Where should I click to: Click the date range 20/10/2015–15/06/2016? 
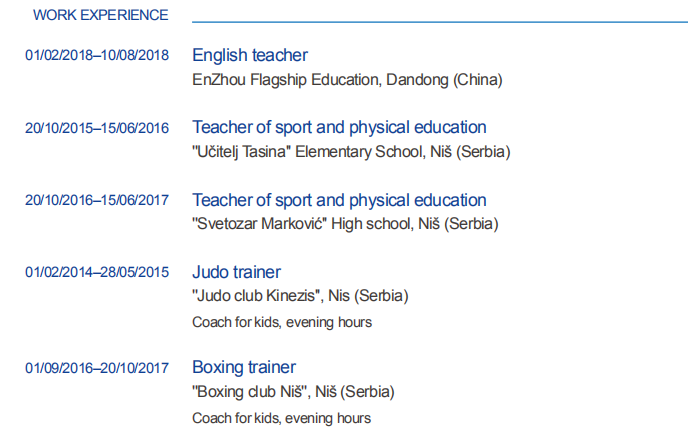tap(97, 128)
